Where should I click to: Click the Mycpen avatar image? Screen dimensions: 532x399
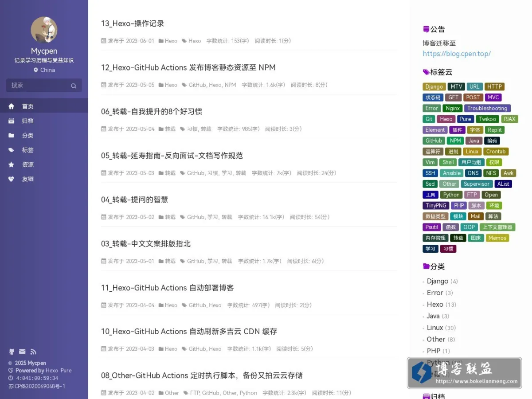pos(44,30)
